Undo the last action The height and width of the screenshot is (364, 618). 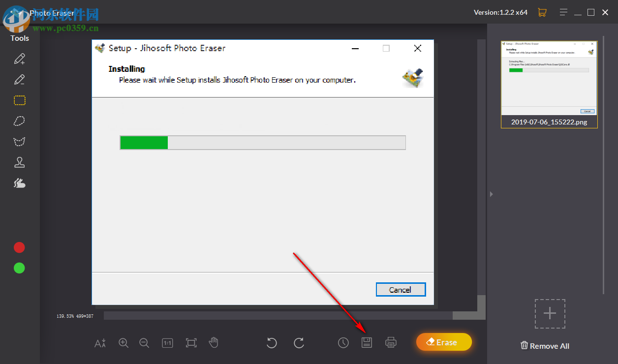272,343
